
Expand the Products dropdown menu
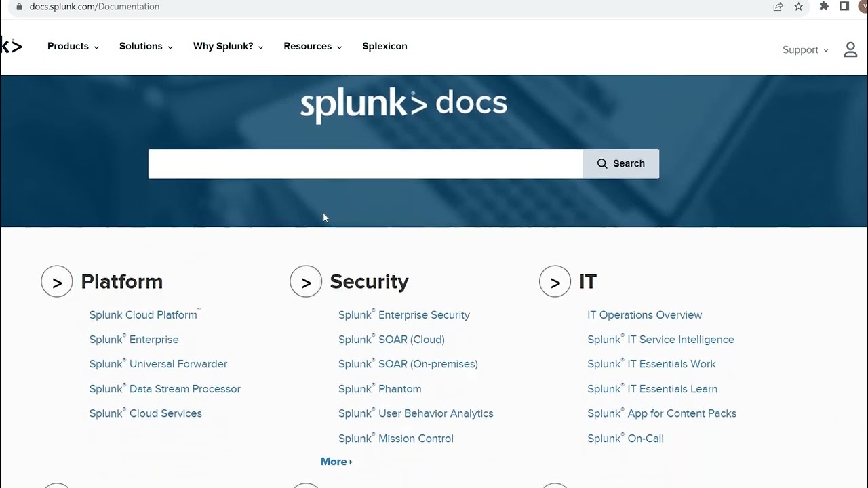click(73, 46)
